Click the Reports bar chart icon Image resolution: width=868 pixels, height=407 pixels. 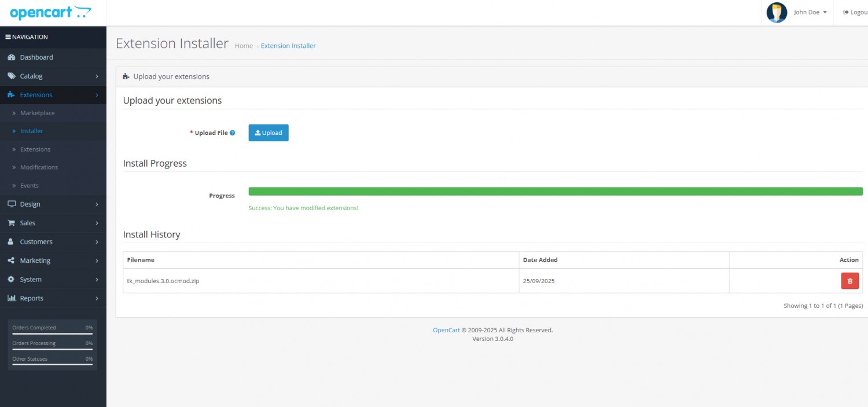pyautogui.click(x=11, y=298)
